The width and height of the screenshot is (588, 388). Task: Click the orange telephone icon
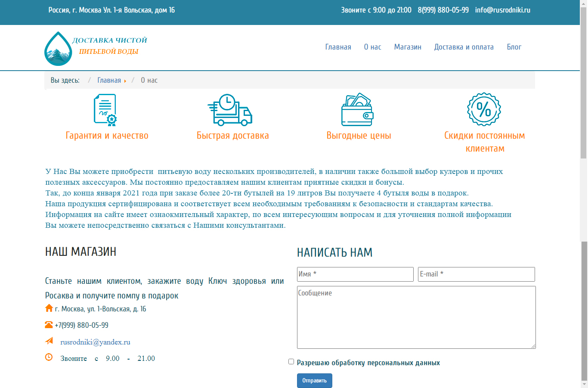(49, 325)
